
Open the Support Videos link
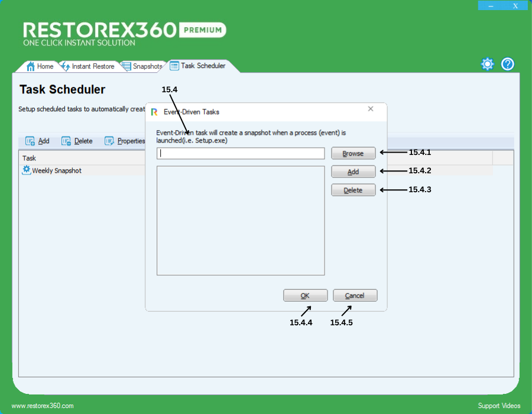[x=499, y=406]
